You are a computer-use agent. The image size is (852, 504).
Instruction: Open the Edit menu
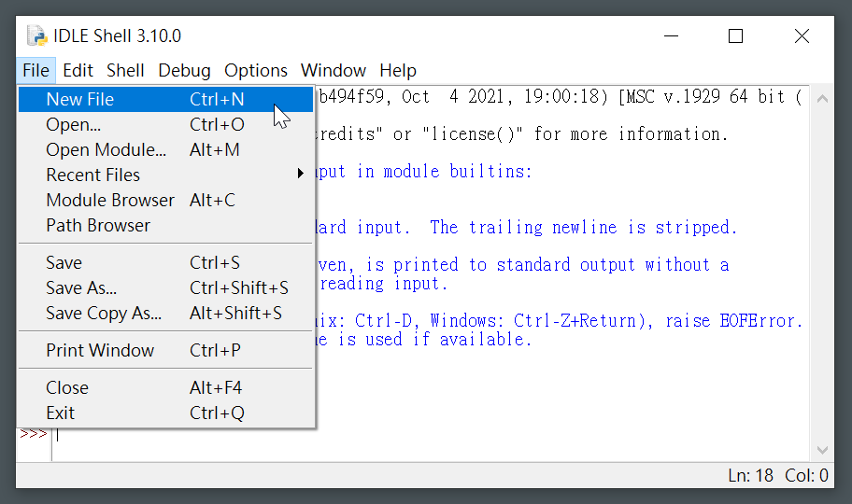(x=78, y=71)
